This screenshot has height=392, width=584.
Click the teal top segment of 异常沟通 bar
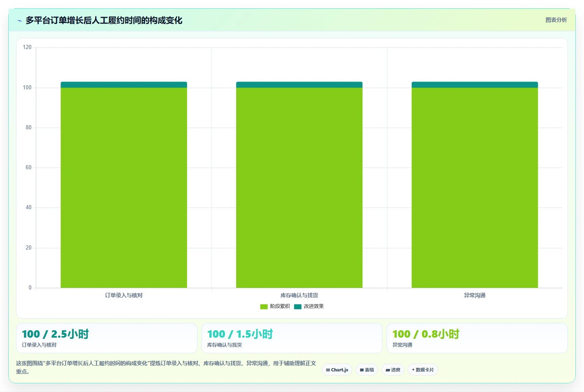click(475, 85)
